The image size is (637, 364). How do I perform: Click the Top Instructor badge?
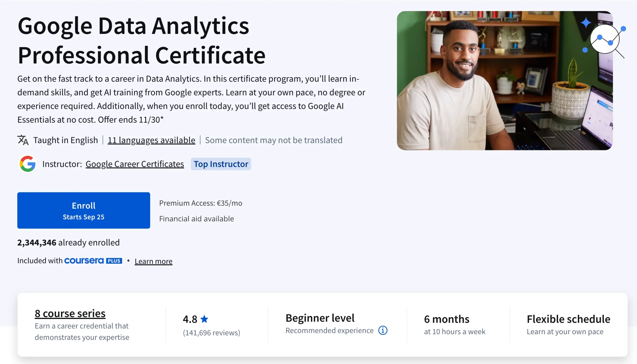221,164
